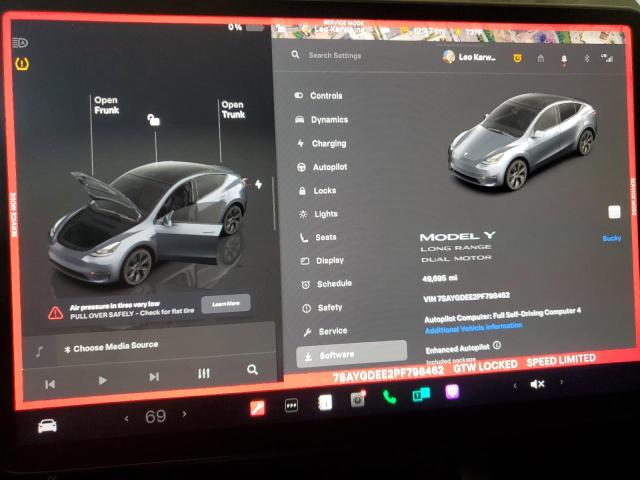Open the car controls icon in bottom bar
The height and width of the screenshot is (480, 640).
(x=47, y=426)
